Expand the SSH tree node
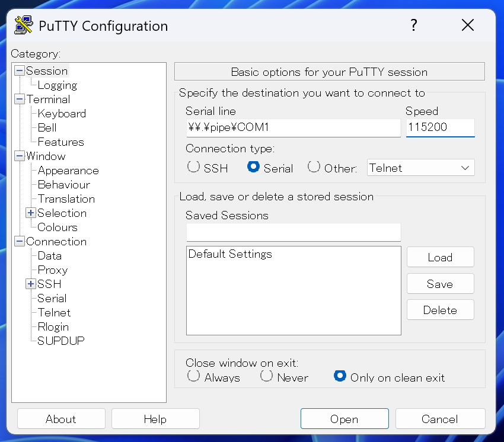Screen dimensions: 504x442 (30, 284)
